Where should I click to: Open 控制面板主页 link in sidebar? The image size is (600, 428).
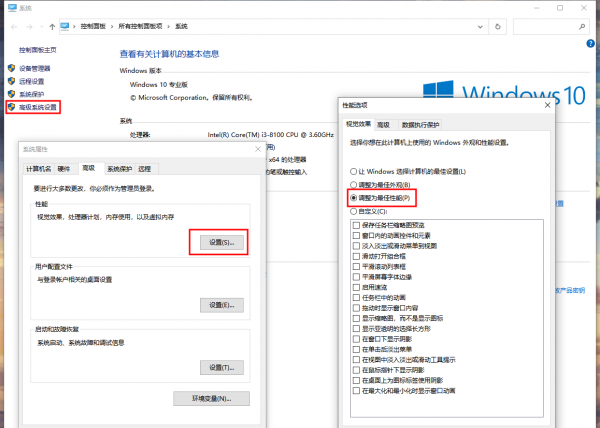(x=38, y=49)
